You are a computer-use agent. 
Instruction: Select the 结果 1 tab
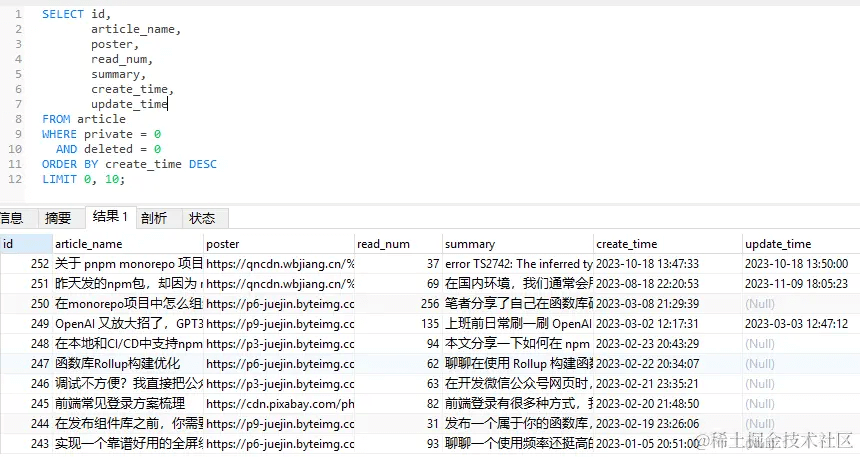point(110,217)
